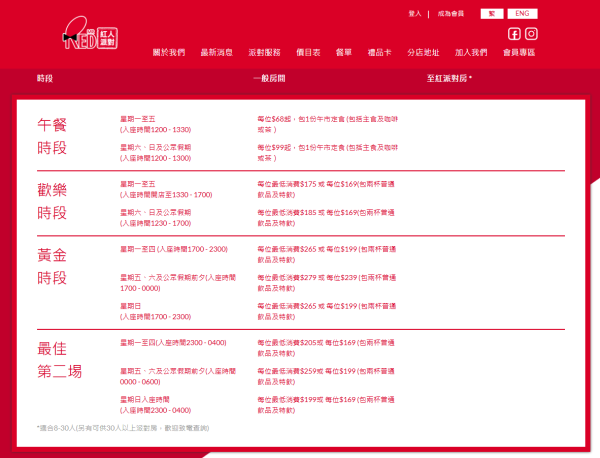Click 星期一至四 2300 - 0400 row
The image size is (600, 458).
coord(173,343)
